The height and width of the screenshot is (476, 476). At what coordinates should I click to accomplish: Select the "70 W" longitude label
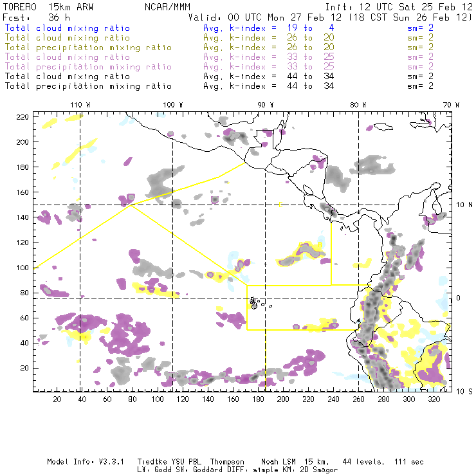click(x=451, y=105)
